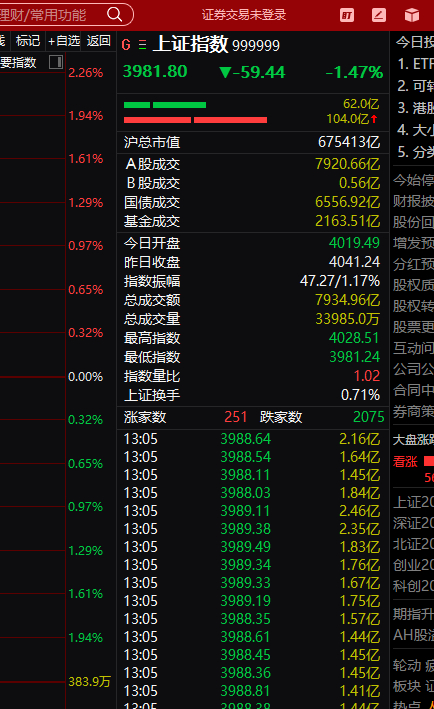Screen dimensions: 434x709
Task: Click the pencil edit icon
Action: pyautogui.click(x=379, y=15)
